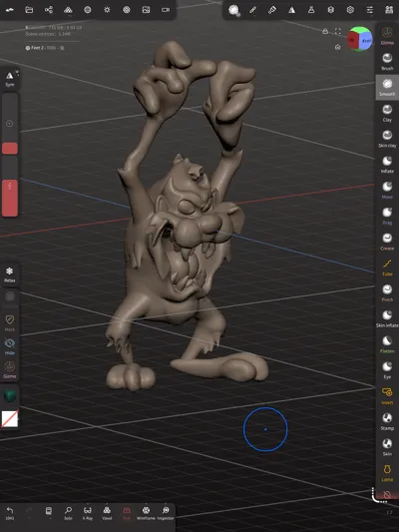Open the Inspector

[166, 513]
